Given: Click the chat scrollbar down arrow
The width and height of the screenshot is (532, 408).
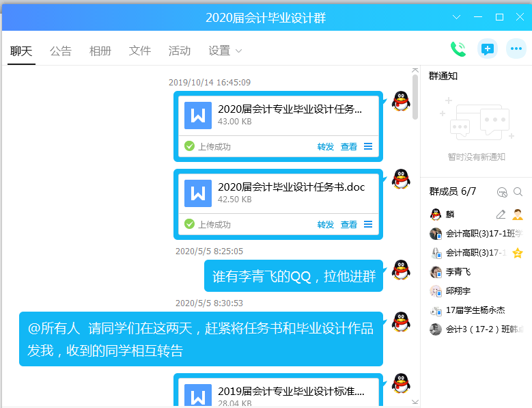Looking at the screenshot, I should pos(415,402).
